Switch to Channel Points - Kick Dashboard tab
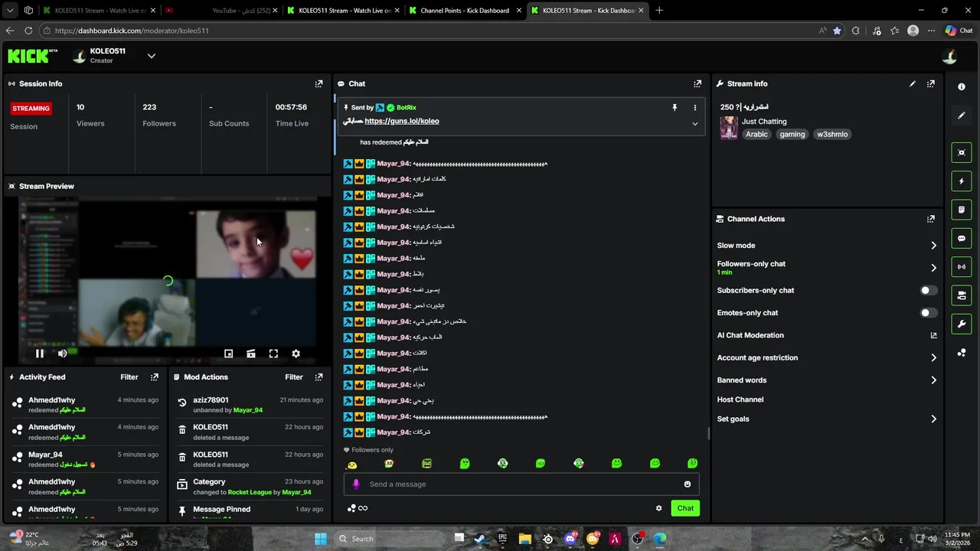980x551 pixels. (x=464, y=11)
